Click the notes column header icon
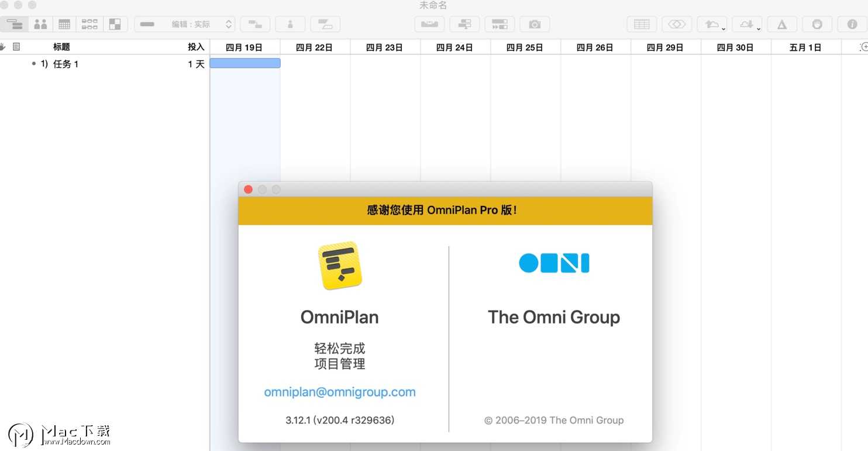The width and height of the screenshot is (868, 451). [16, 47]
